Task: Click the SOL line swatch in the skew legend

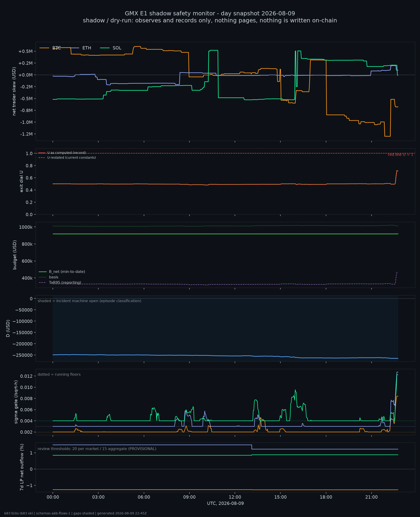Action: tap(105, 48)
